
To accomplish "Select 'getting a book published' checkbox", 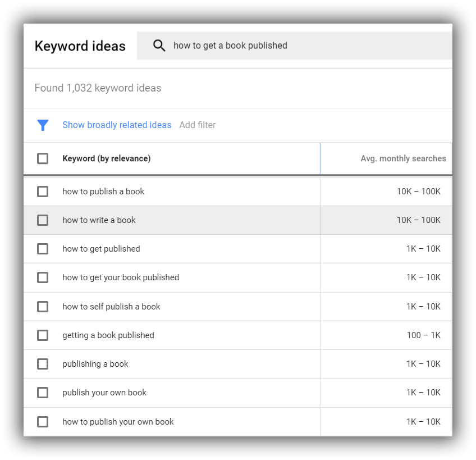I will point(43,335).
